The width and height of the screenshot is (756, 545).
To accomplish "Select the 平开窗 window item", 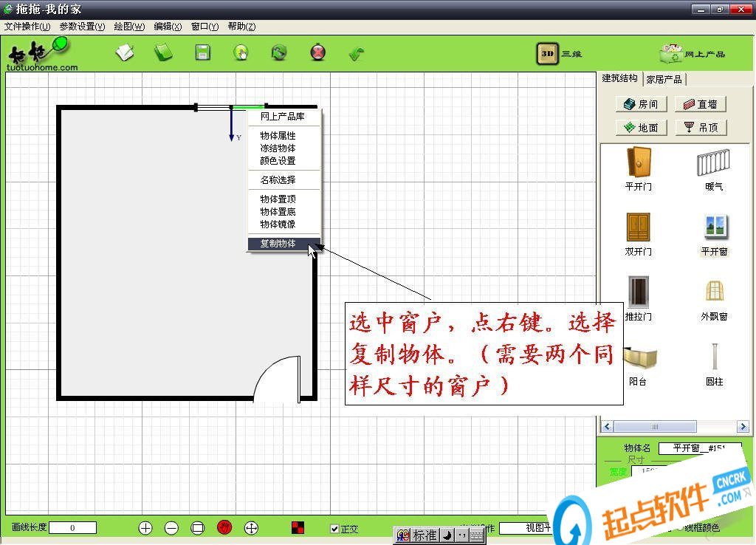I will click(715, 234).
